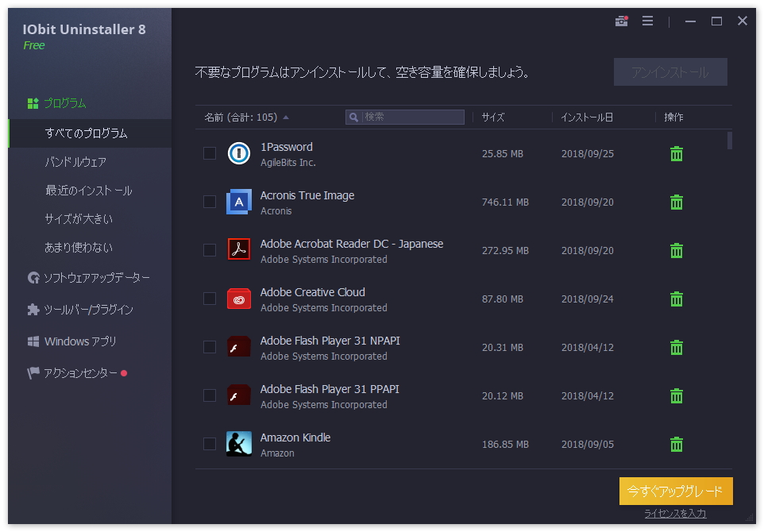Click inside the 検索 search field

[x=405, y=117]
